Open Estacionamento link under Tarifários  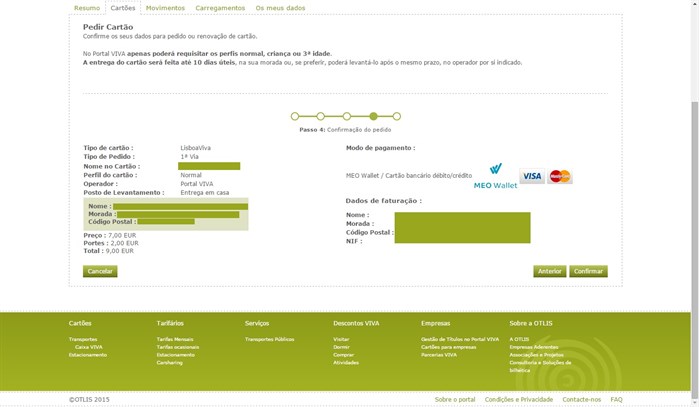pos(176,355)
